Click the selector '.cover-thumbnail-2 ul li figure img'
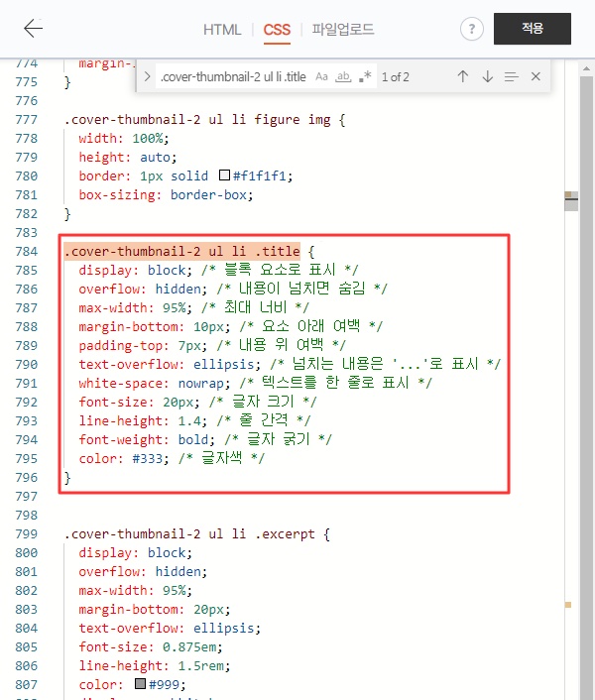 coord(197,120)
